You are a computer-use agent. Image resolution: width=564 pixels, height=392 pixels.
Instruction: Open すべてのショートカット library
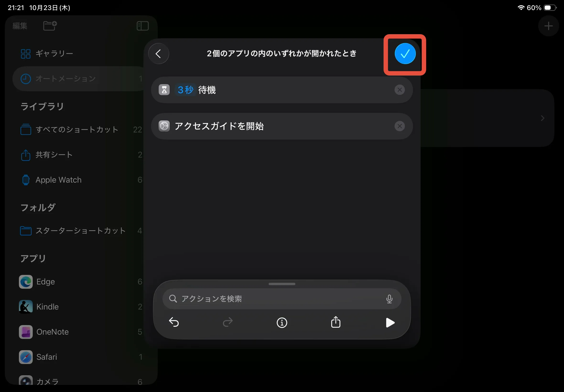pyautogui.click(x=77, y=130)
